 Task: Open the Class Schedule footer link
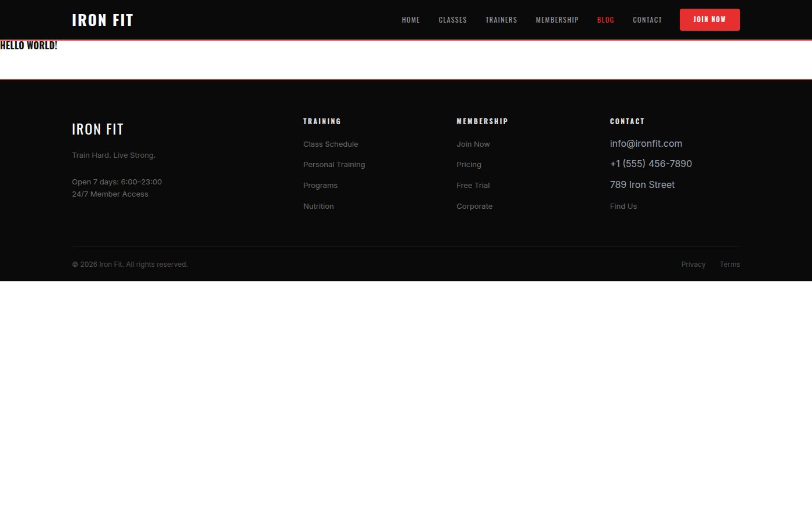tap(331, 144)
